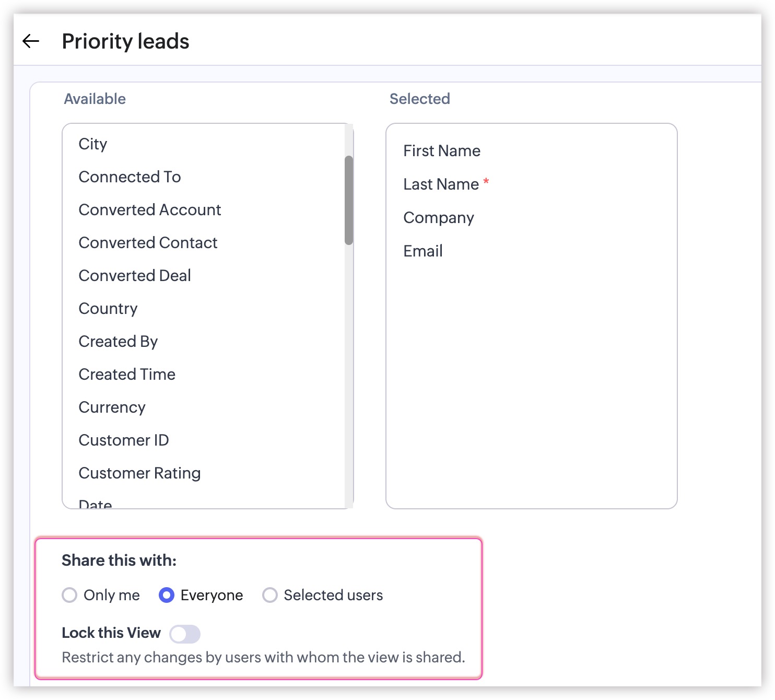
Task: Click the back arrow icon
Action: pyautogui.click(x=31, y=41)
